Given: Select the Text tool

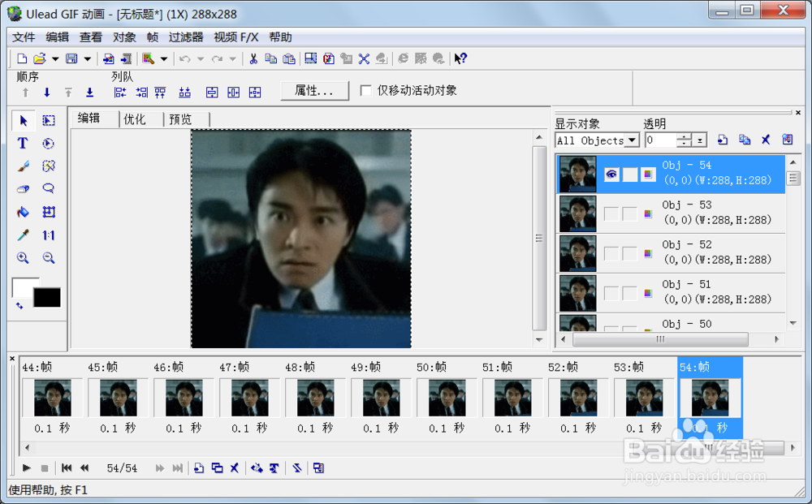Looking at the screenshot, I should 22,144.
